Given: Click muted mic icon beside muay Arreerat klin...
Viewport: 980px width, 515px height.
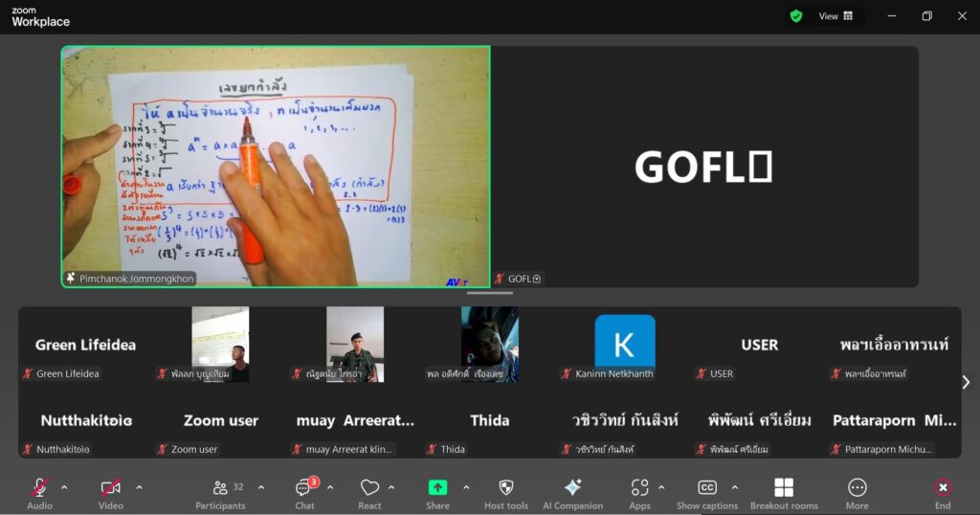Looking at the screenshot, I should point(297,449).
